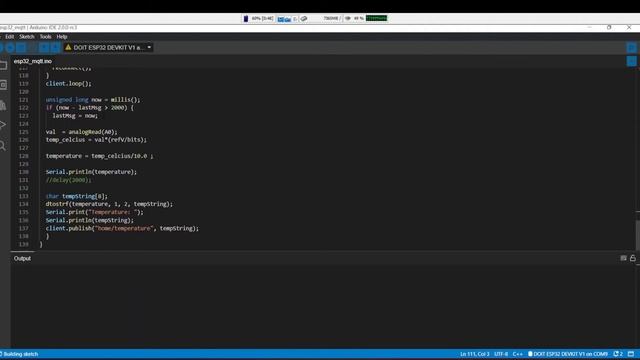The image size is (640, 360).
Task: Click line 'temp_celcius = val*(refV/bits);'
Action: (x=96, y=140)
